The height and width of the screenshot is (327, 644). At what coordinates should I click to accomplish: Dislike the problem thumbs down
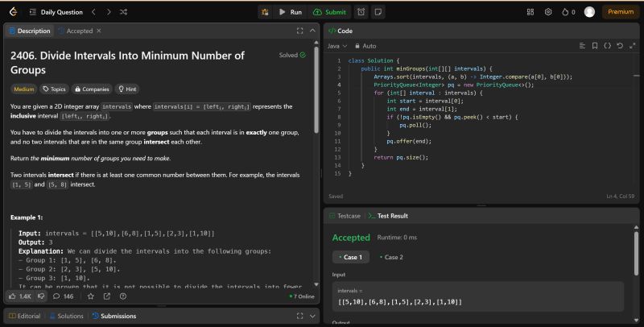click(41, 296)
